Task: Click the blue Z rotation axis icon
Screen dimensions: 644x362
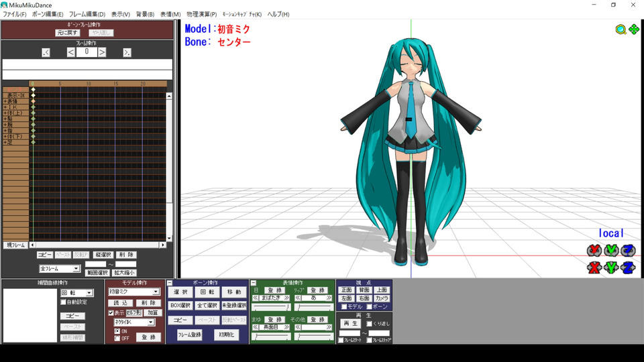Action: pyautogui.click(x=628, y=250)
